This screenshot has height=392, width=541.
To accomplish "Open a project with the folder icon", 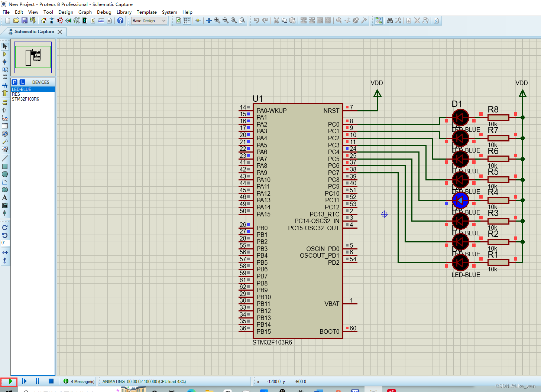I will coord(16,21).
